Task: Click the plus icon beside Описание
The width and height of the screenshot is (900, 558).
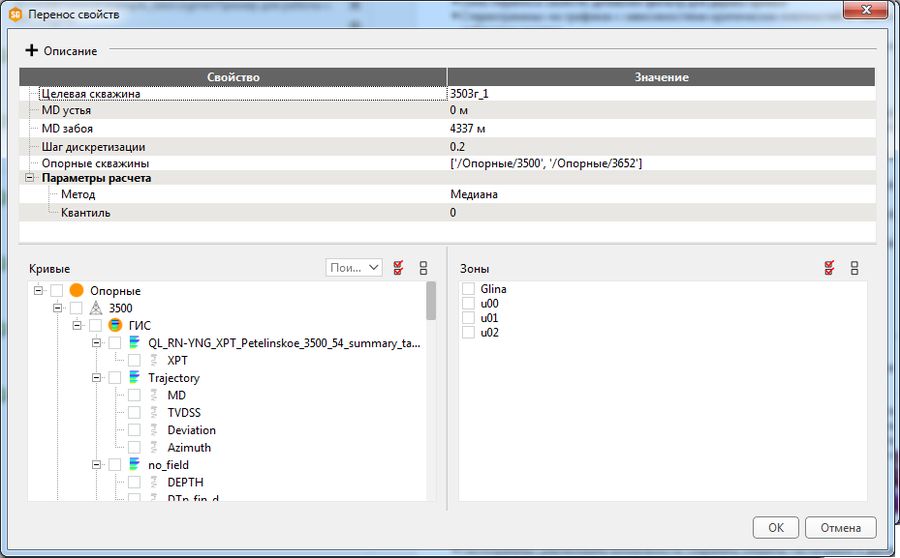Action: pos(31,50)
